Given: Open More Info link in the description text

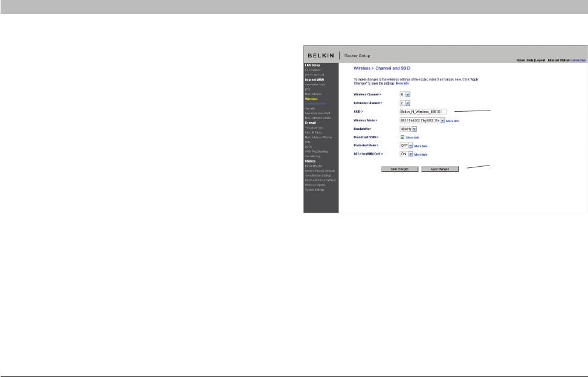Looking at the screenshot, I should pos(402,83).
